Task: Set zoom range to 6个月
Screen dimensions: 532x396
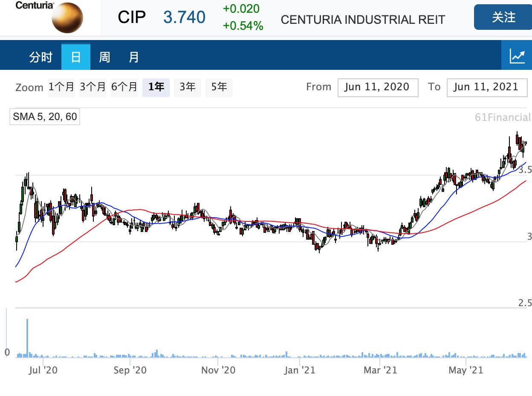Action: (124, 87)
